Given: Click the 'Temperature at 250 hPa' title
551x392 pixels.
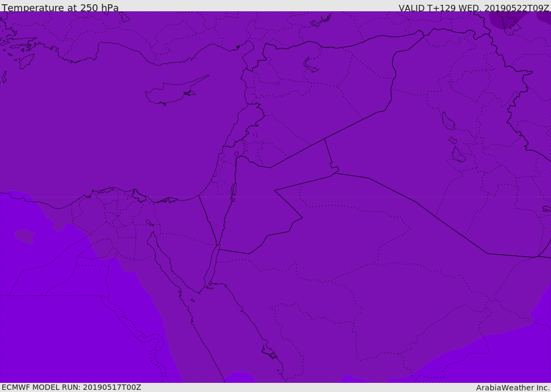Looking at the screenshot, I should (x=60, y=8).
